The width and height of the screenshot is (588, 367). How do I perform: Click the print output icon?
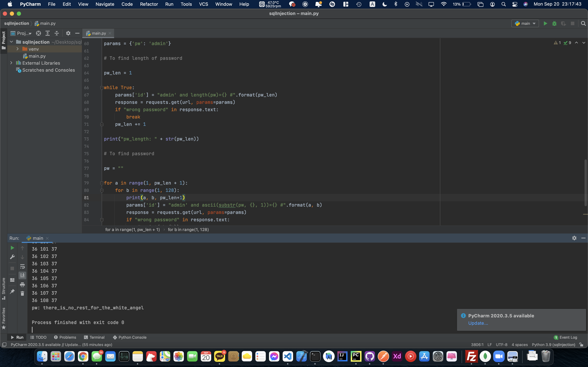click(22, 285)
